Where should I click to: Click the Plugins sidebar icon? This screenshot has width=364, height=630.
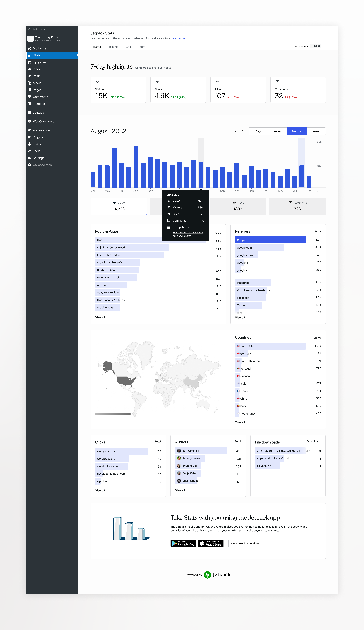[x=30, y=137]
